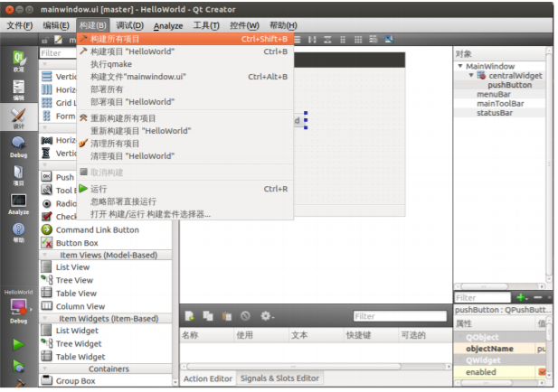Choose Rebuild All Projects entry
Screen dimensions: 558x392
click(x=185, y=118)
